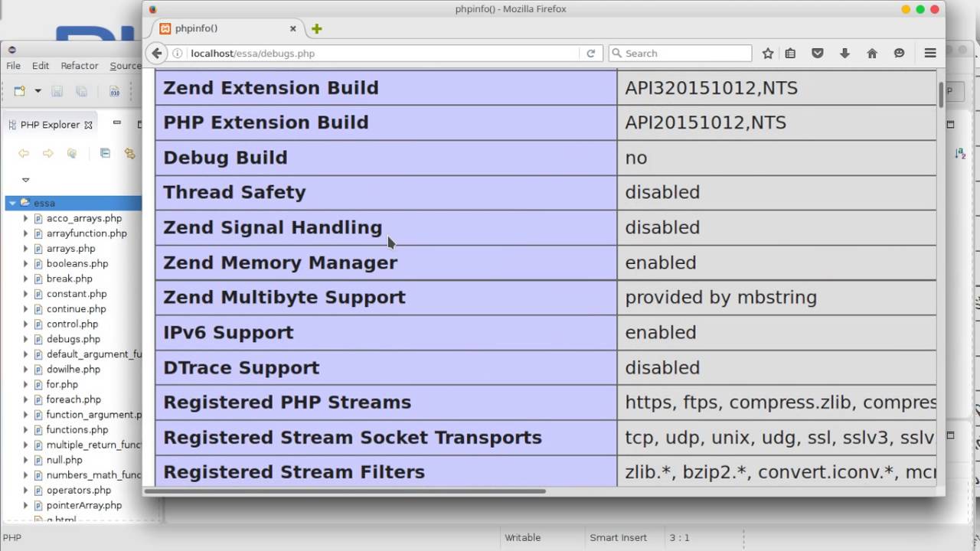Click "Writable" in Eclipse status bar
Image resolution: width=980 pixels, height=551 pixels.
pos(523,537)
